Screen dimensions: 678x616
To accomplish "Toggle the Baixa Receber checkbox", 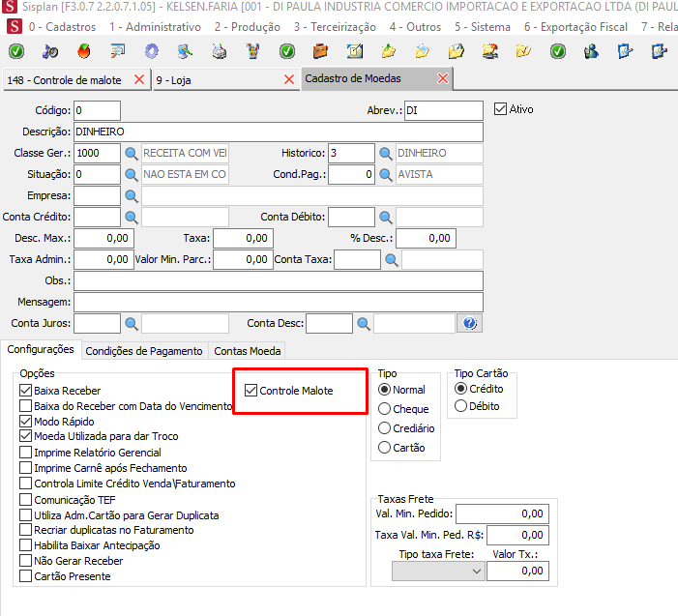I will coord(26,391).
